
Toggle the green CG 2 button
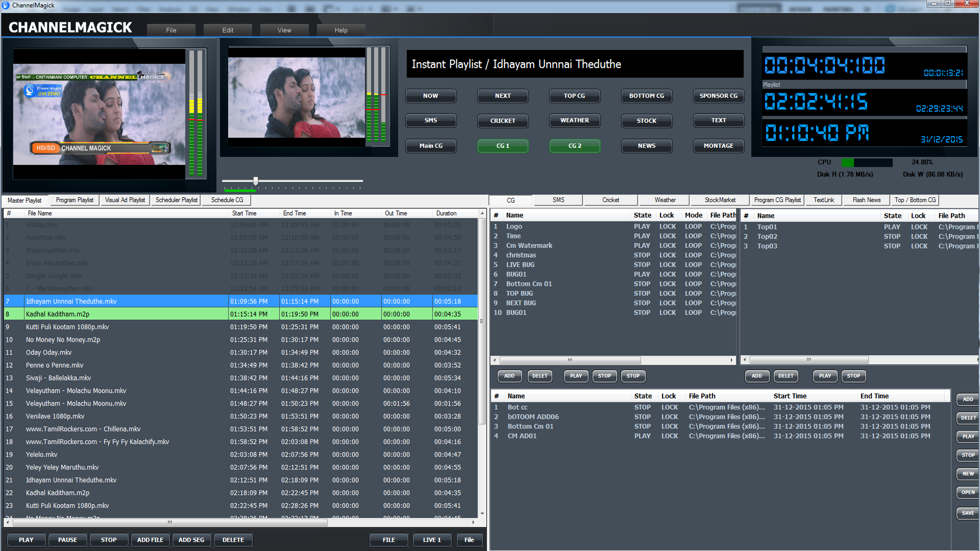[x=575, y=146]
